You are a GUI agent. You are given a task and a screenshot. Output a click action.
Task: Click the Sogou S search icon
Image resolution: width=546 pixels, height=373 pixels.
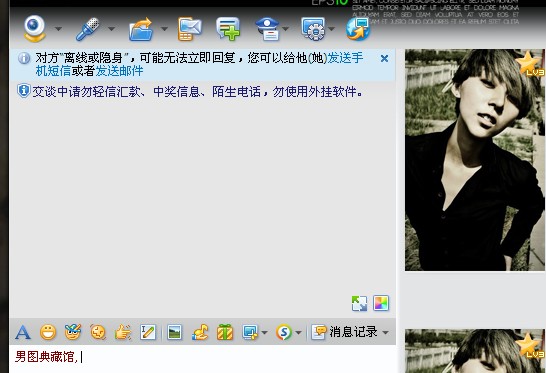click(284, 333)
